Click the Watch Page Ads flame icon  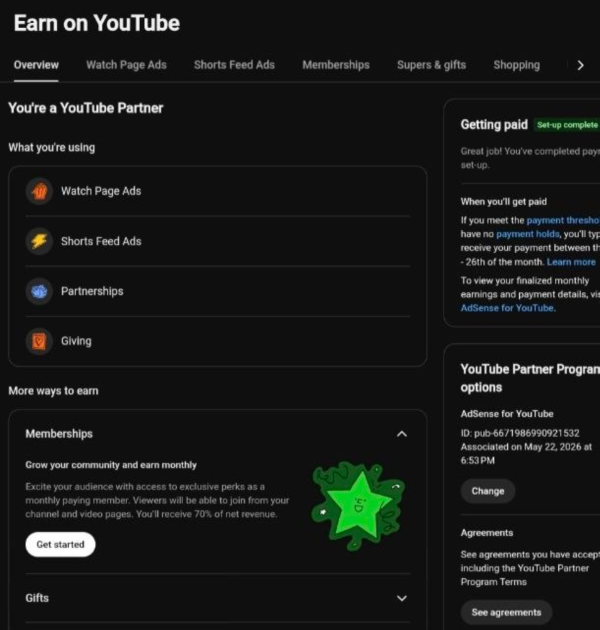(39, 191)
